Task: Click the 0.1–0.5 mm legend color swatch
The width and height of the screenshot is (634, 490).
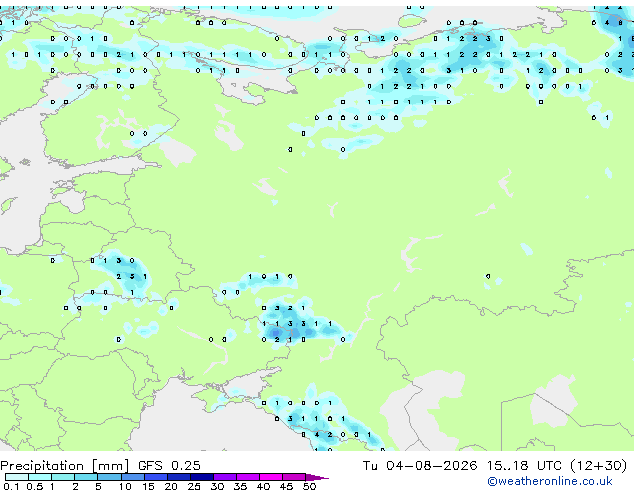Action: 17,477
